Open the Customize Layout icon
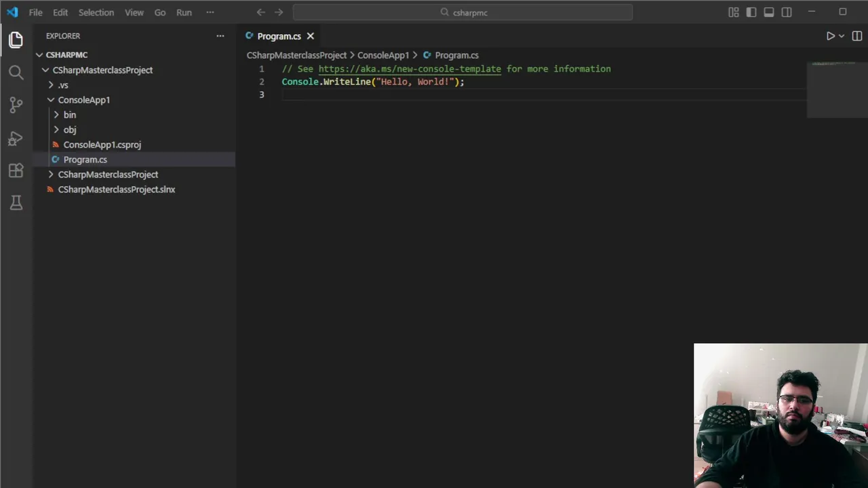This screenshot has height=488, width=868. (734, 12)
